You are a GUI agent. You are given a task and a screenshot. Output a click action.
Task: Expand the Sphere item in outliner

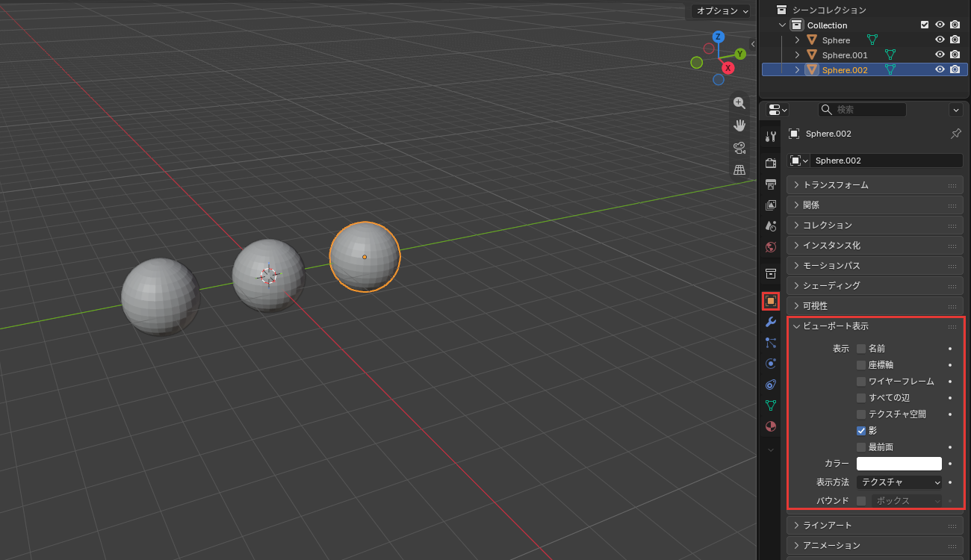(x=797, y=40)
